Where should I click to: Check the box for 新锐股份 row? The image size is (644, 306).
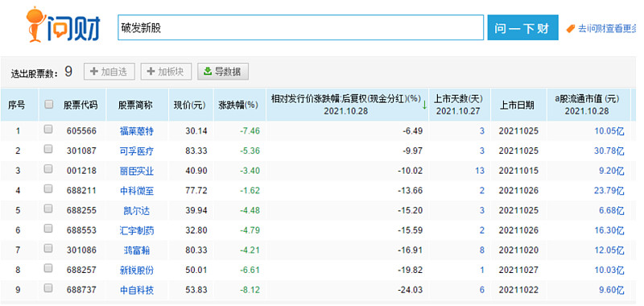click(48, 268)
